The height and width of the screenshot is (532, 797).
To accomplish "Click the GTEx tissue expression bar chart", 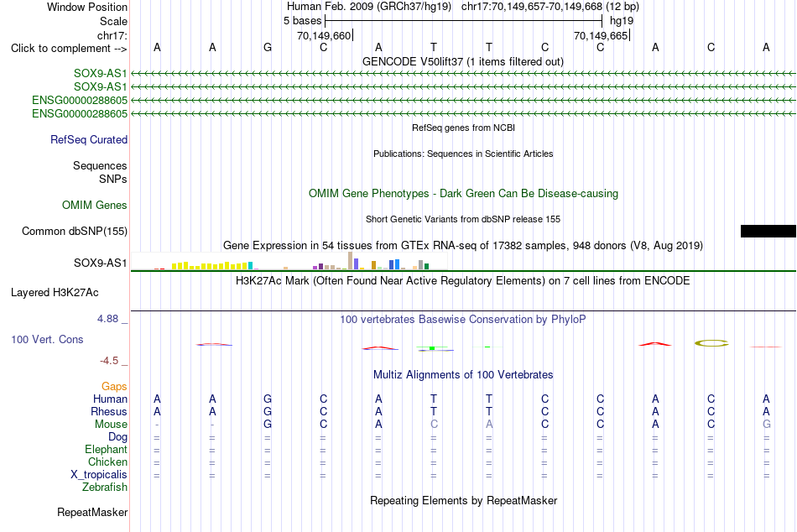I will click(289, 261).
